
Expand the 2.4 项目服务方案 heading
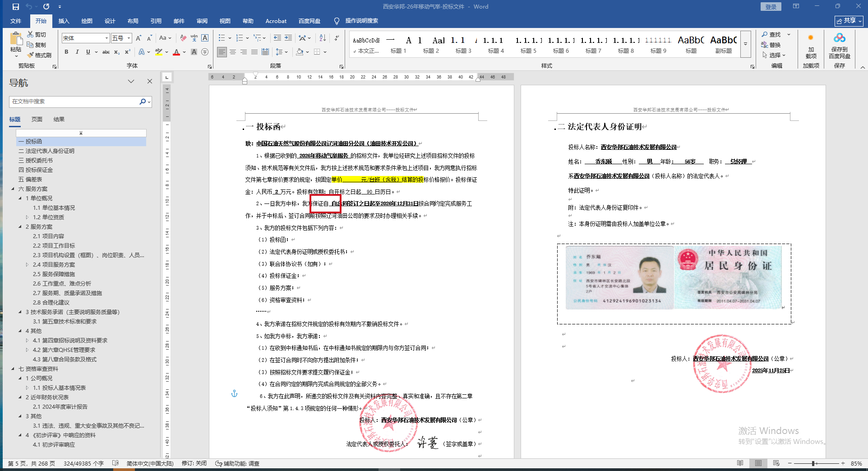[27, 265]
